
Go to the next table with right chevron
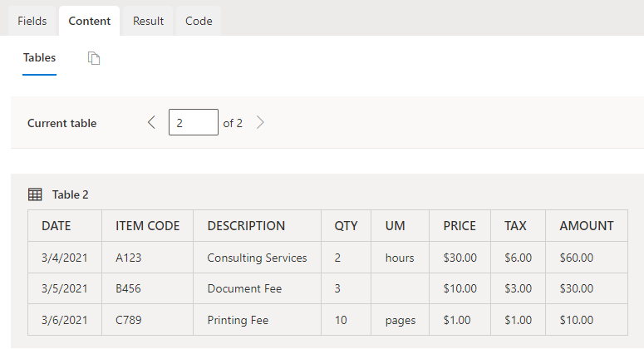260,123
